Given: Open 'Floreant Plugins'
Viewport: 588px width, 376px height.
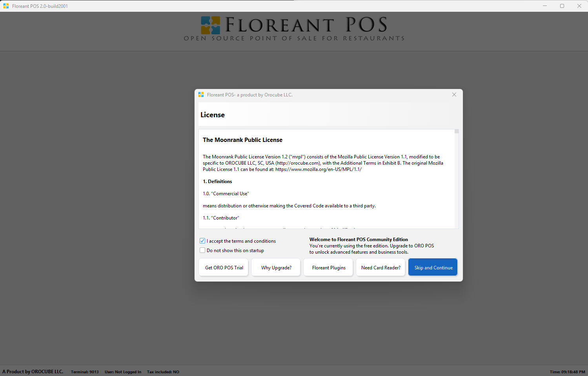Looking at the screenshot, I should (x=328, y=267).
